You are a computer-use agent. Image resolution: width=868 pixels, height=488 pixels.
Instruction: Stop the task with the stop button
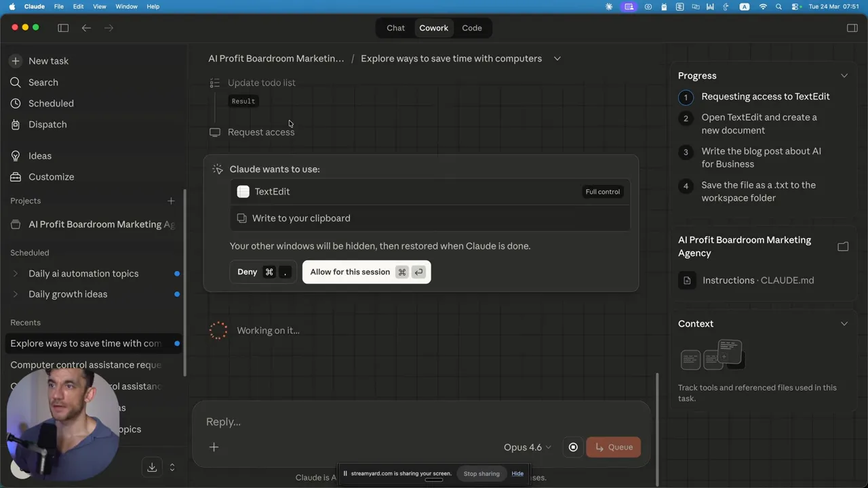[573, 447]
